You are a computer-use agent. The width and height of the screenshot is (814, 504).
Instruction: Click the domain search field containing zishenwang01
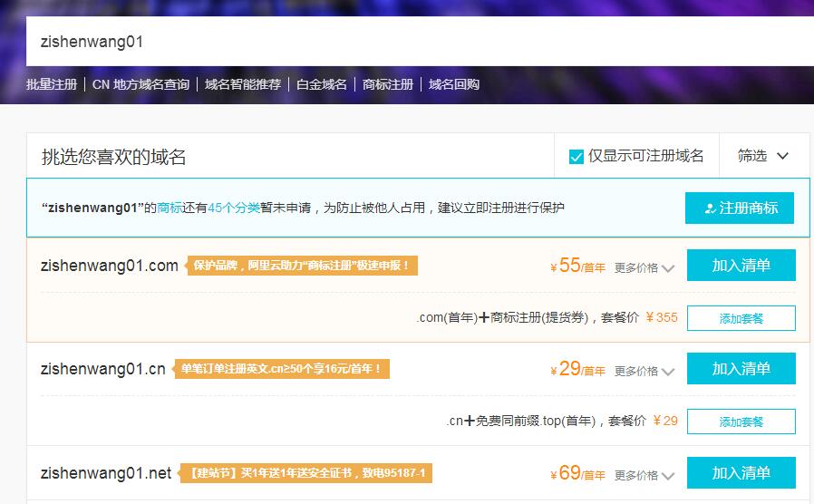pos(420,41)
